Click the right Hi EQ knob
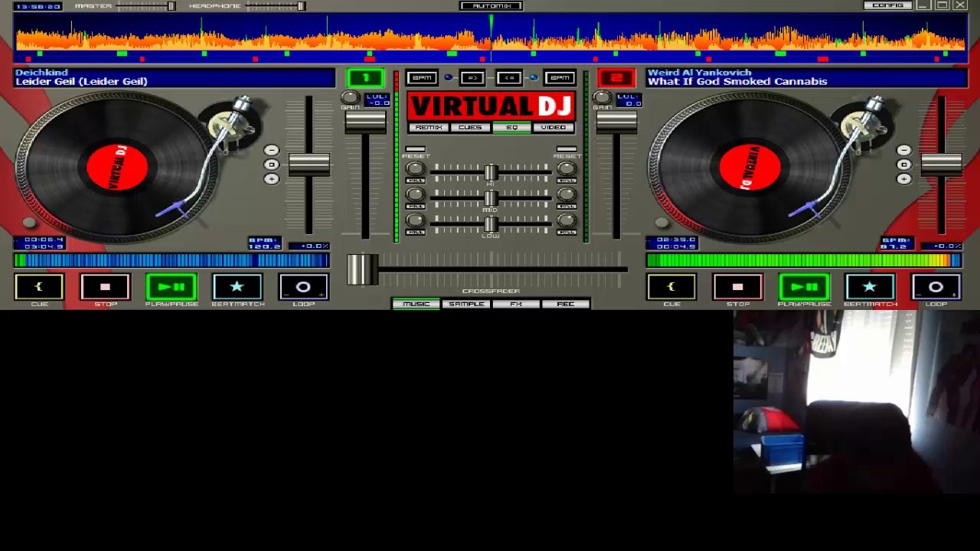Viewport: 980px width, 551px height. (567, 169)
